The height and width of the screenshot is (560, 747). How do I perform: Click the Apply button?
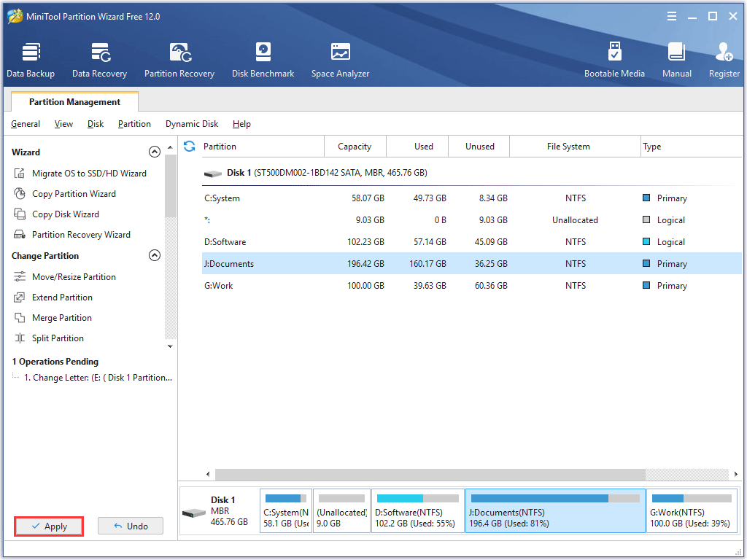[x=49, y=526]
